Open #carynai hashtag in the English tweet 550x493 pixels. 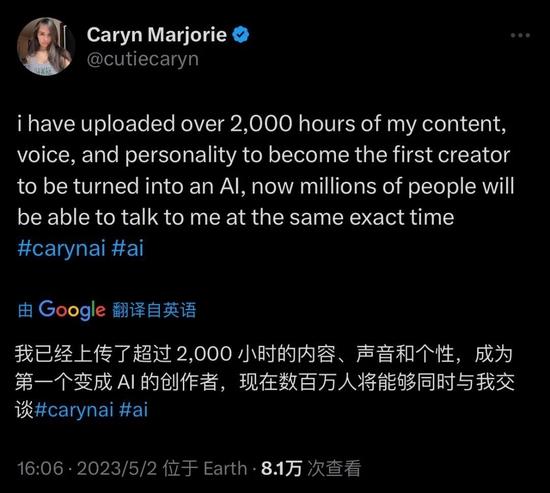61,248
